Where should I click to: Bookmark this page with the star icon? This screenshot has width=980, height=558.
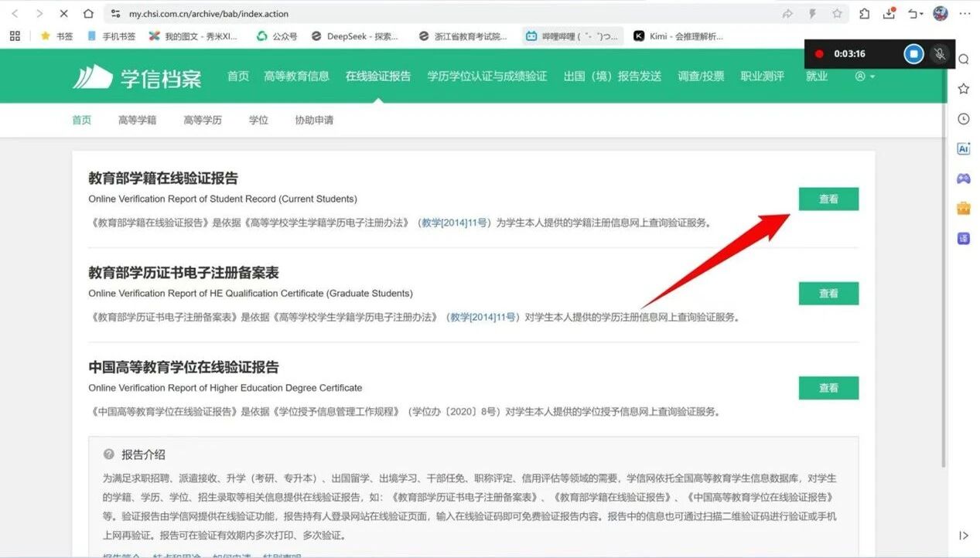837,14
